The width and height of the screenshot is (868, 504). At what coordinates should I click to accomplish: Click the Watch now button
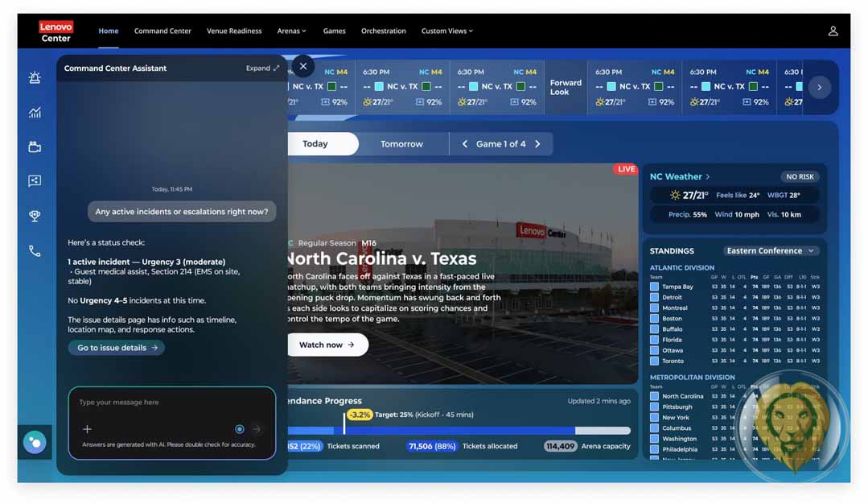(x=327, y=345)
